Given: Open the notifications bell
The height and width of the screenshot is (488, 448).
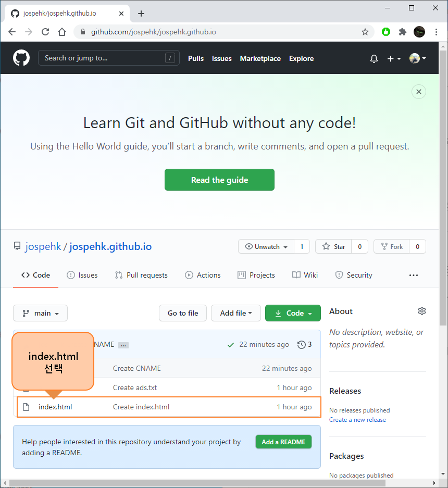Looking at the screenshot, I should tap(374, 58).
